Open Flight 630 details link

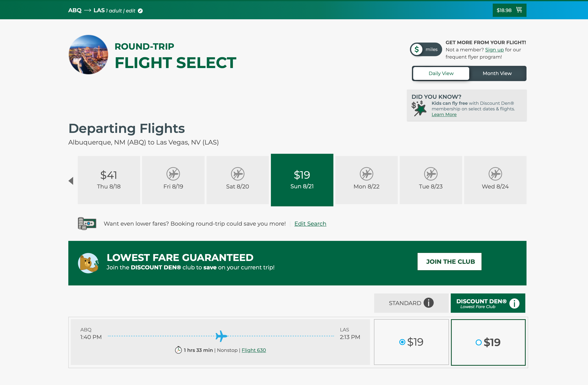[253, 350]
